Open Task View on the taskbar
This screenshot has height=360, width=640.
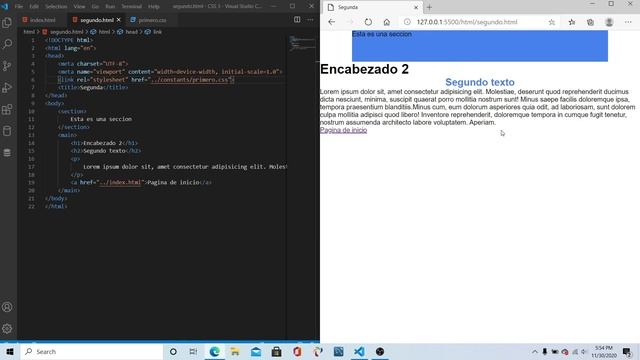193,351
